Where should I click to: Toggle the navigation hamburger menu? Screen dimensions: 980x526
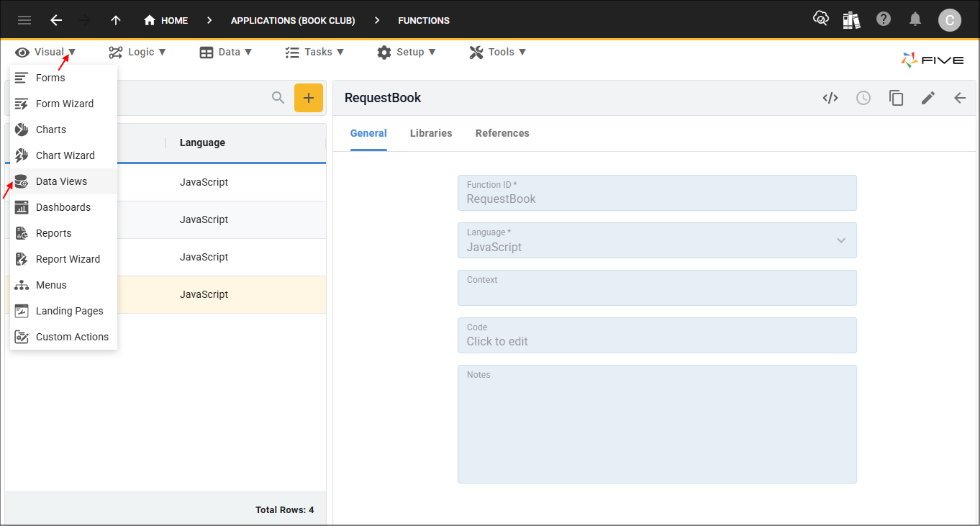(x=24, y=19)
